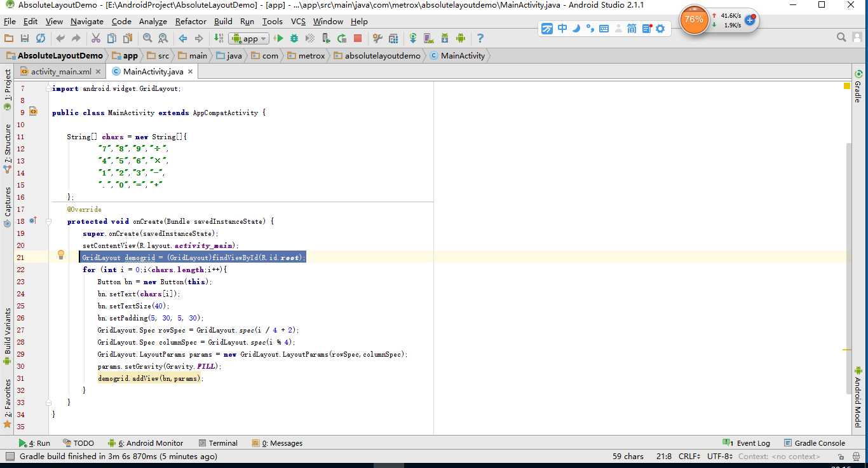The width and height of the screenshot is (868, 468).
Task: Open the Analyze menu
Action: 153,21
